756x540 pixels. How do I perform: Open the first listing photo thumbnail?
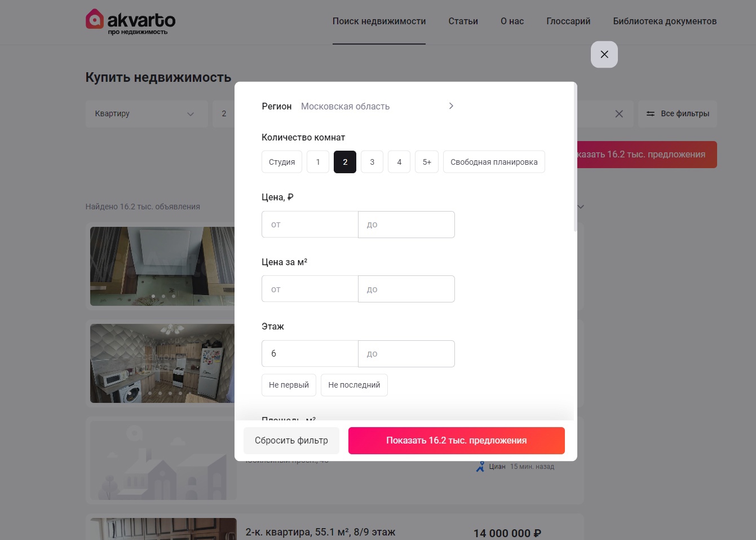pos(162,266)
